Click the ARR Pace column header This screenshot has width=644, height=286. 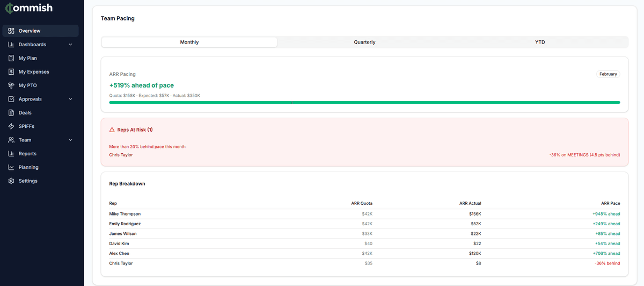611,203
